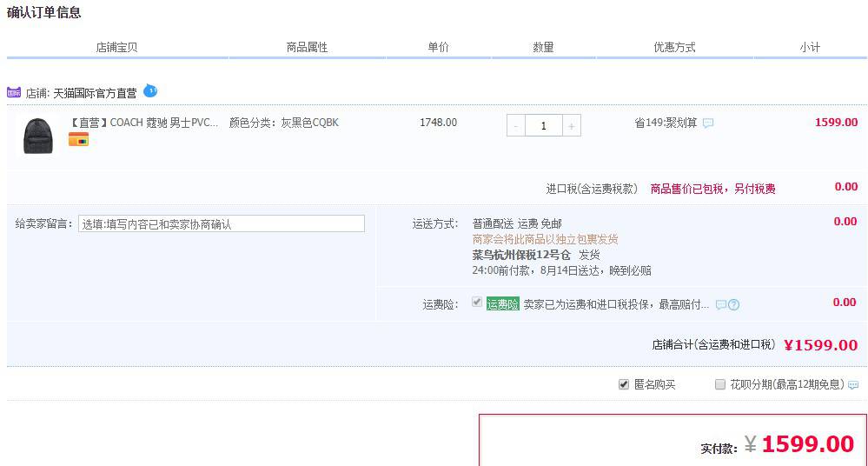
Task: Click the store name 天猫国际官方直营
Action: pos(95,93)
